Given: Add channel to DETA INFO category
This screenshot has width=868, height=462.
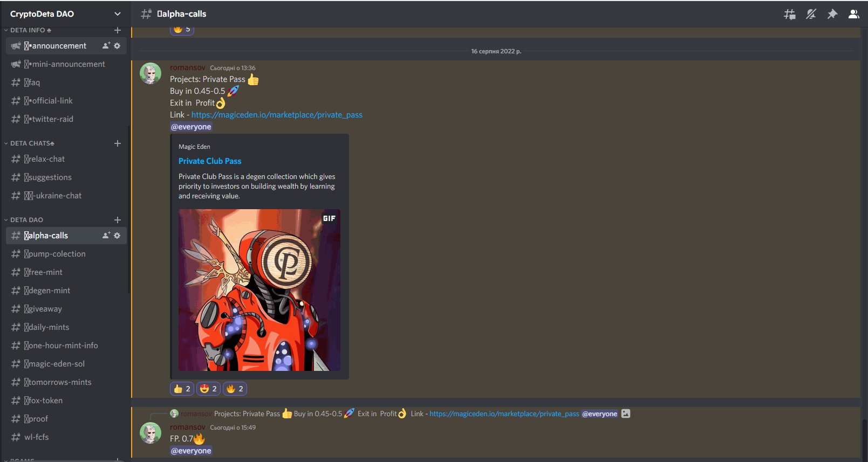Looking at the screenshot, I should [118, 30].
